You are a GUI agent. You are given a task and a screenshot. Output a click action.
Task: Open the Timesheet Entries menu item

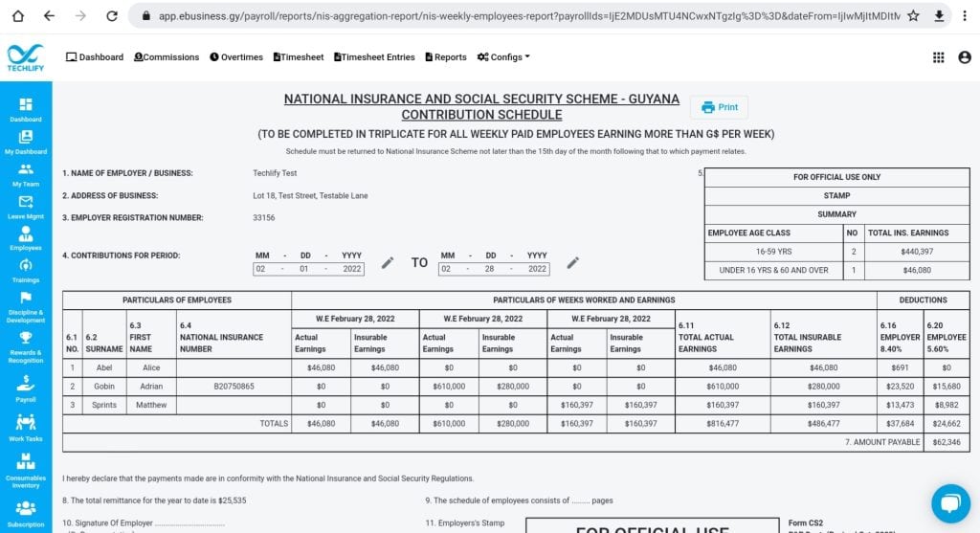(374, 56)
